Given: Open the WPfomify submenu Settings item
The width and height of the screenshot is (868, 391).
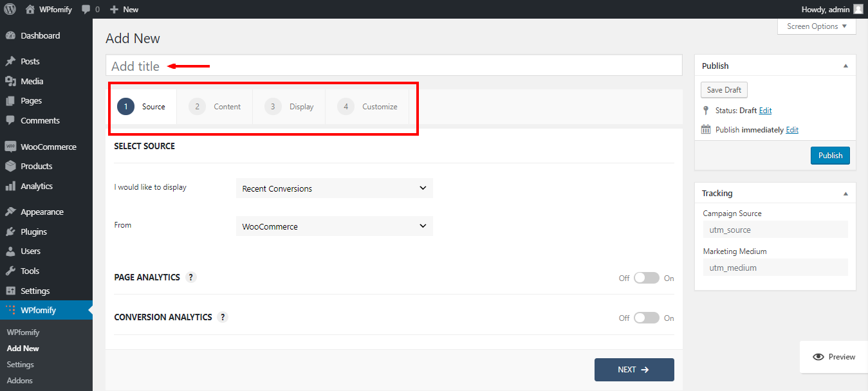Looking at the screenshot, I should 21,365.
